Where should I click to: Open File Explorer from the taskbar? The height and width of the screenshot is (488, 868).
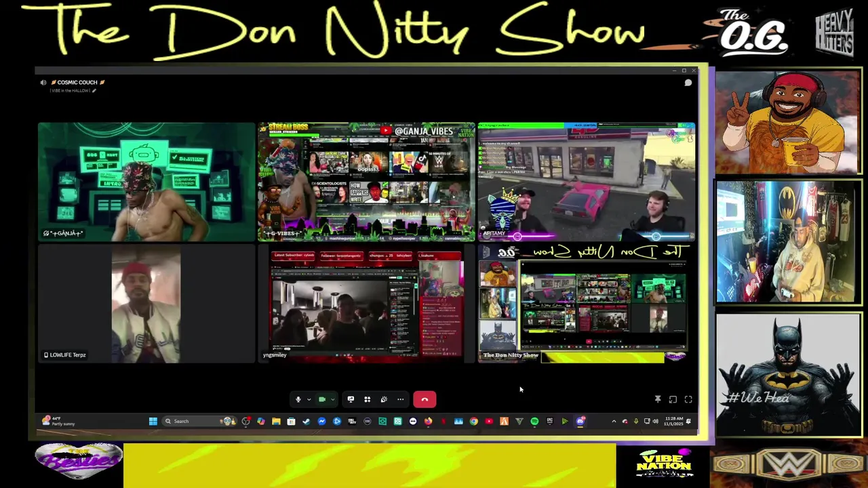coord(276,421)
